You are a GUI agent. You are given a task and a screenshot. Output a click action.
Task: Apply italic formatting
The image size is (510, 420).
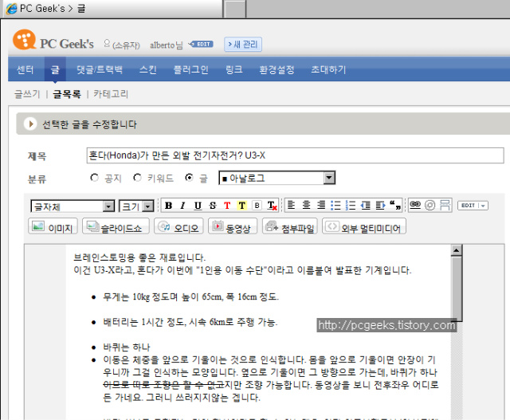pos(182,206)
